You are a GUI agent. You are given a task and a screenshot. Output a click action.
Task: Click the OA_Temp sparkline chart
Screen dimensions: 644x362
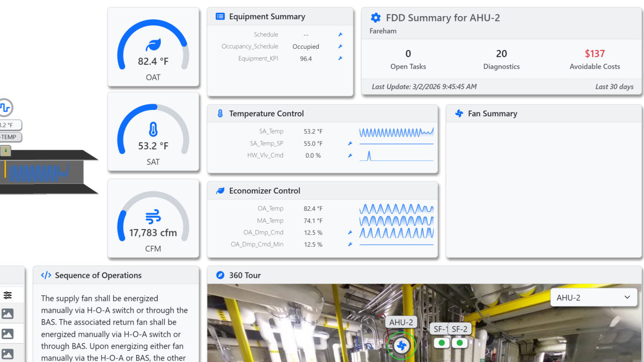coord(396,208)
